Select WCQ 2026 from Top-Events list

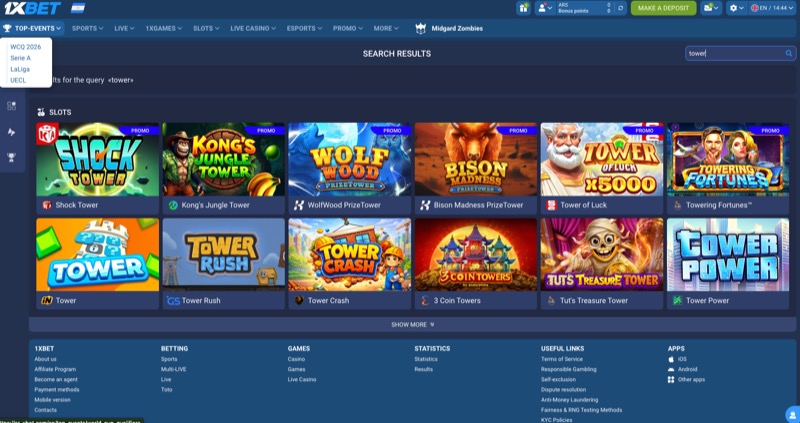click(26, 47)
